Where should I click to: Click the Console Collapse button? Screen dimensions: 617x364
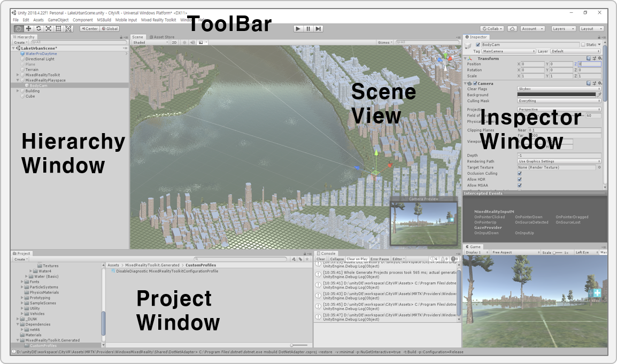pos(337,259)
